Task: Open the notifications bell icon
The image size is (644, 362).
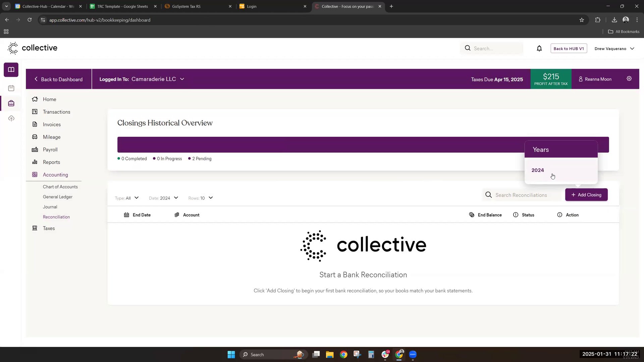Action: [539, 49]
